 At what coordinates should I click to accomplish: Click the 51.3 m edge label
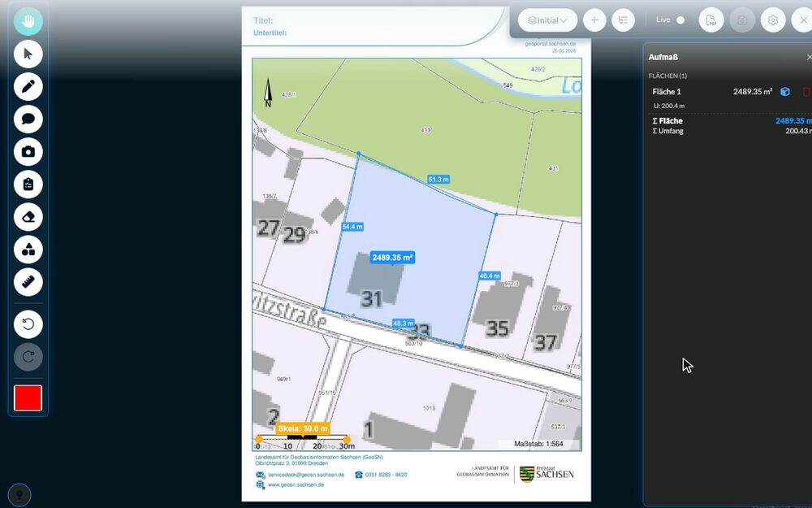tap(438, 180)
